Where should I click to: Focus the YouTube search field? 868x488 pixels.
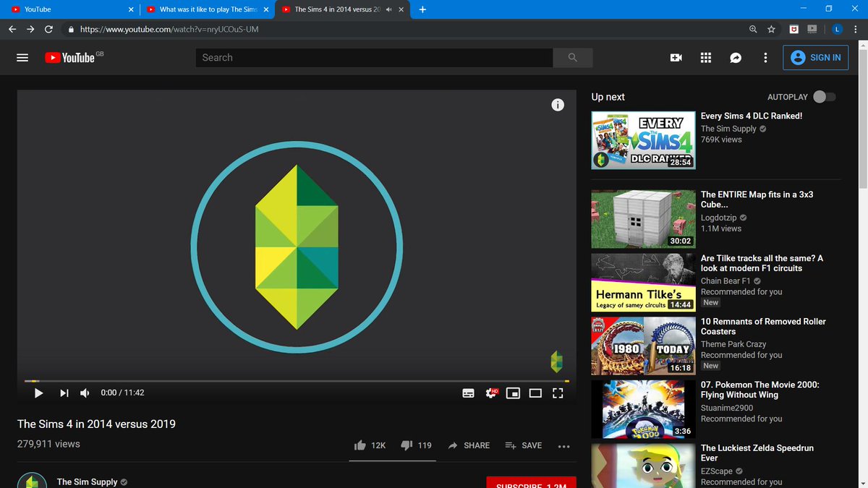(x=374, y=58)
